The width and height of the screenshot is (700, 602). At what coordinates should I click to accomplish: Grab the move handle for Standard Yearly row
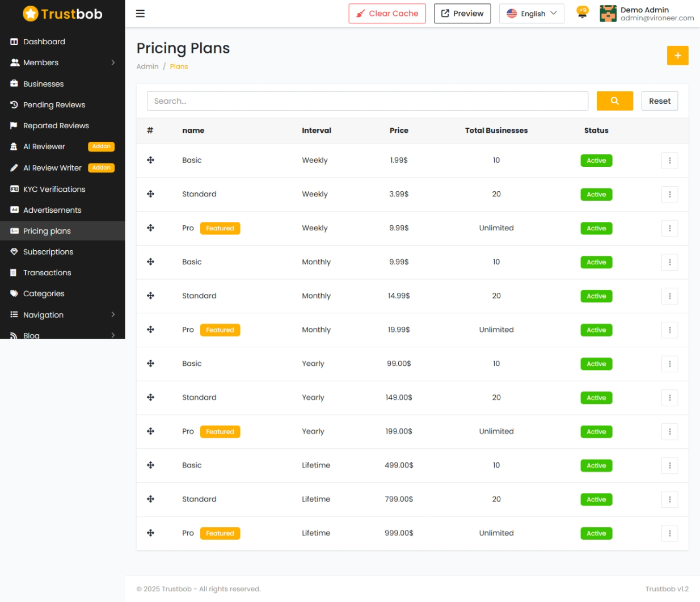point(150,398)
